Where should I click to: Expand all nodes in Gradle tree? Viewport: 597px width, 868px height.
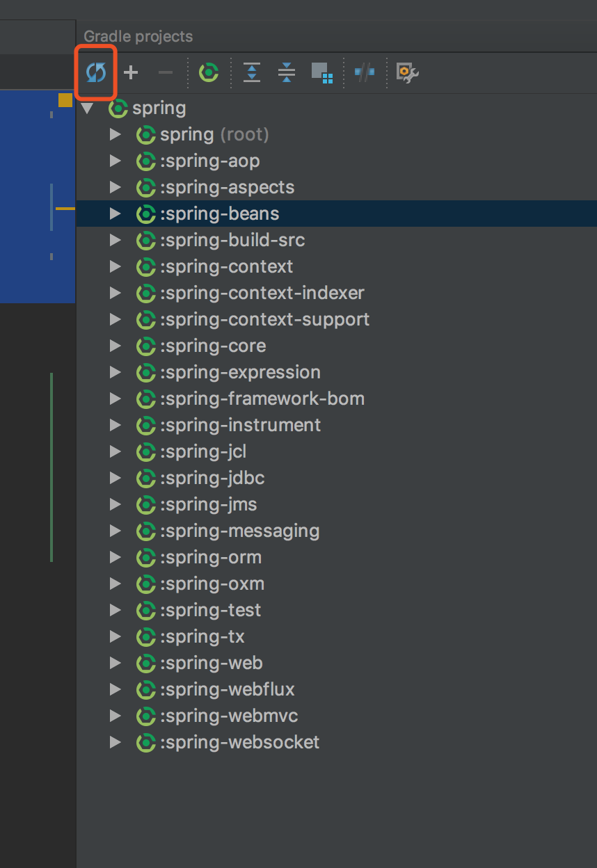[252, 72]
